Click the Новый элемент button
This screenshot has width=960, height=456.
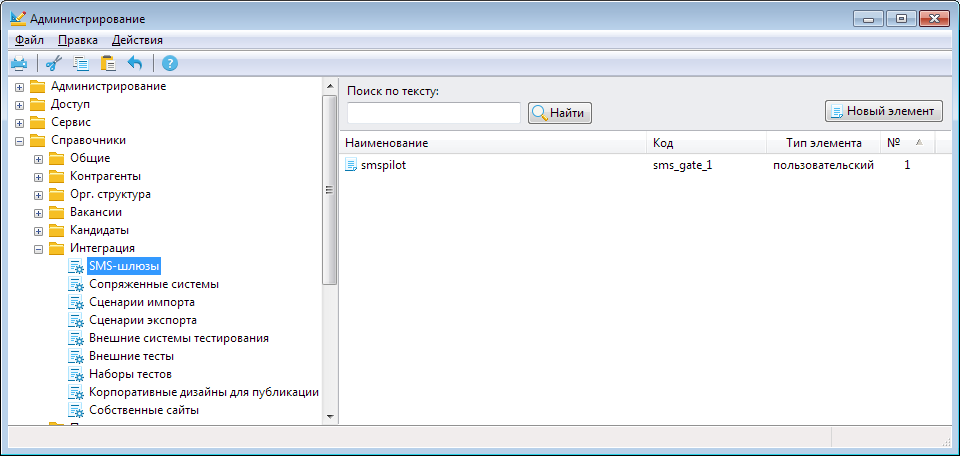pos(883,111)
